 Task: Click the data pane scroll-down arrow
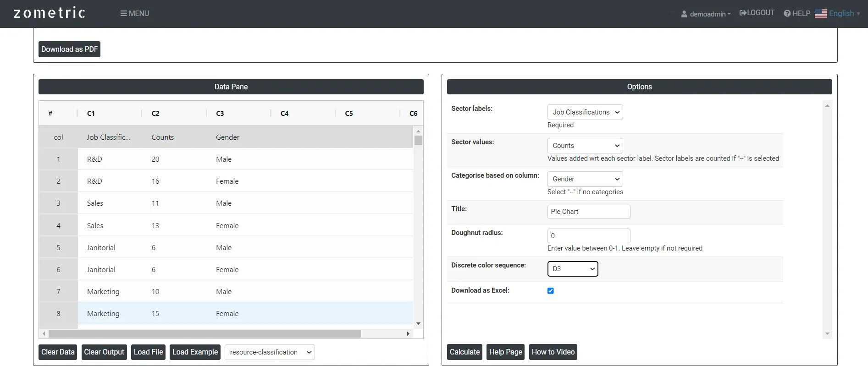click(418, 323)
